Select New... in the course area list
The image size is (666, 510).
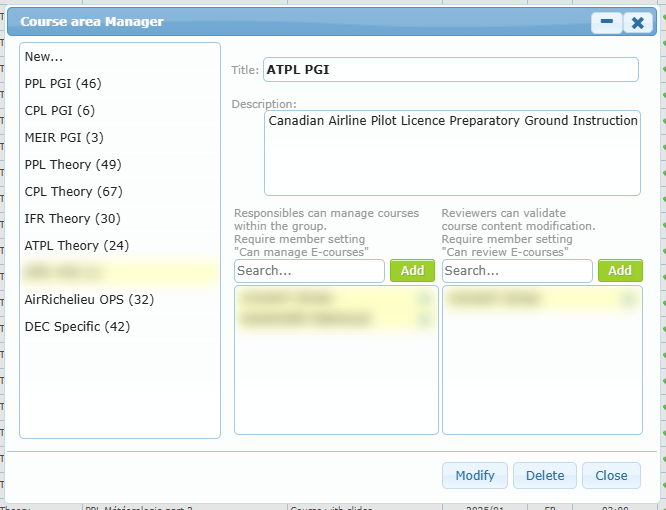pyautogui.click(x=120, y=56)
